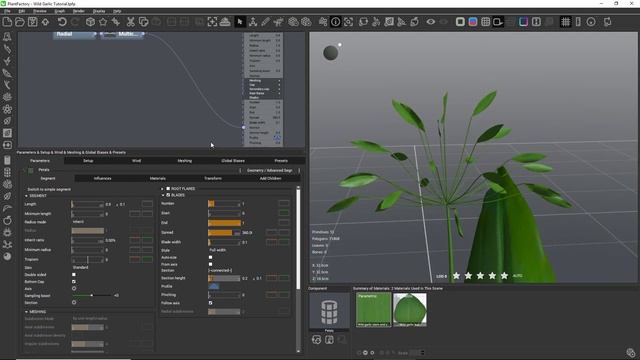Screen dimensions: 640x360
Task: Adjust the End slider in Blades
Action: pyautogui.click(x=224, y=223)
